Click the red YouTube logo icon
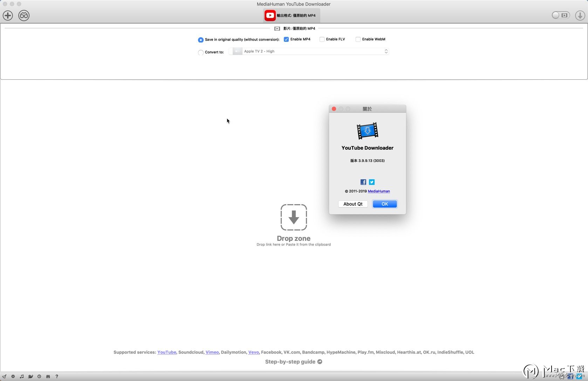This screenshot has width=588, height=381. pos(270,15)
